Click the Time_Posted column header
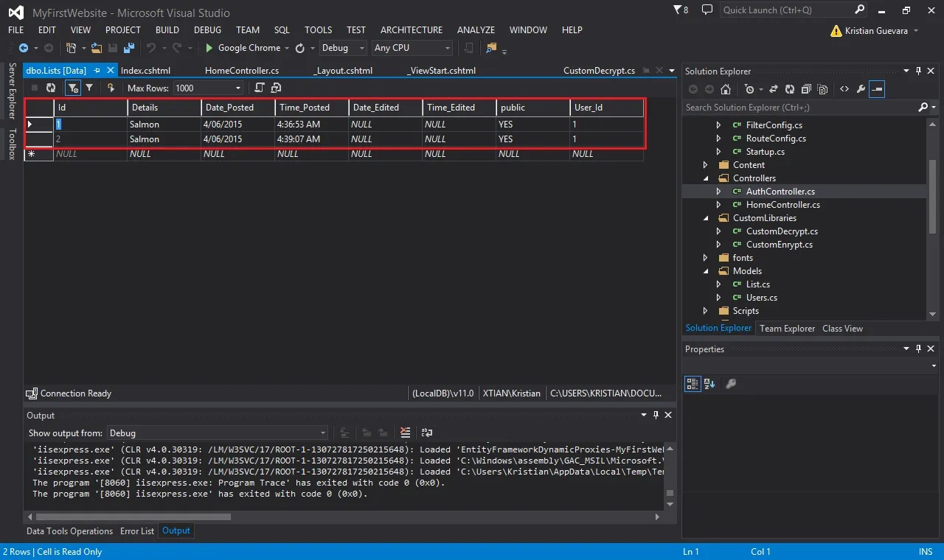 click(x=312, y=108)
